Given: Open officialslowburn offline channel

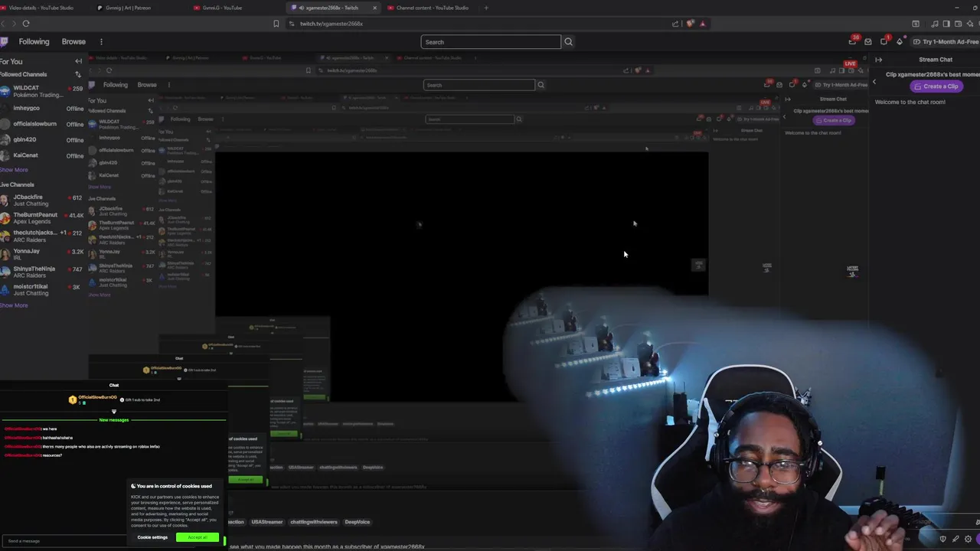Looking at the screenshot, I should coord(41,124).
